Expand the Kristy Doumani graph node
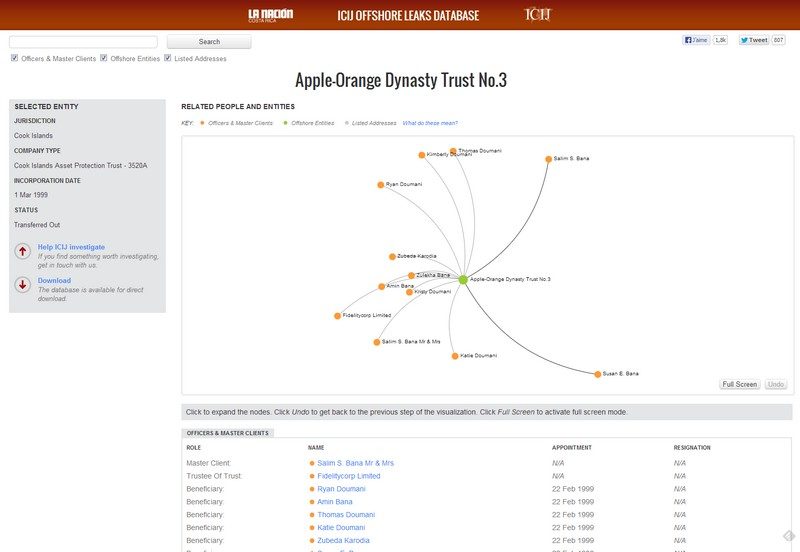This screenshot has height=552, width=800. tap(409, 292)
